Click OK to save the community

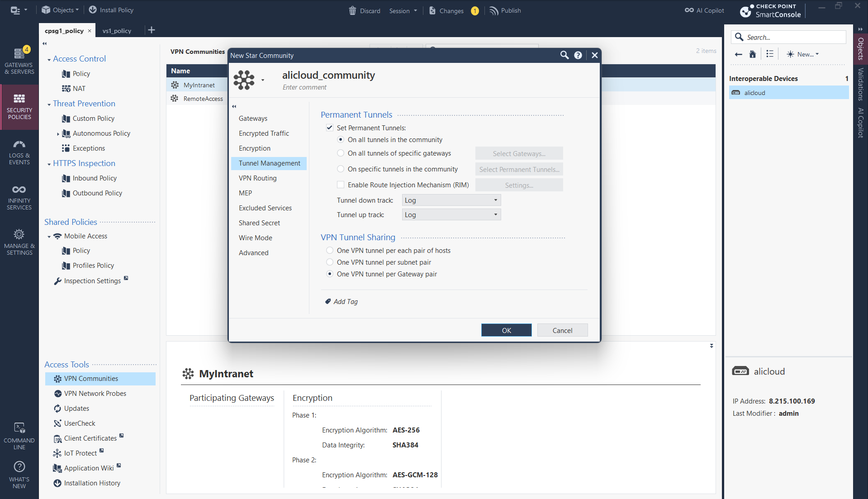click(x=506, y=330)
